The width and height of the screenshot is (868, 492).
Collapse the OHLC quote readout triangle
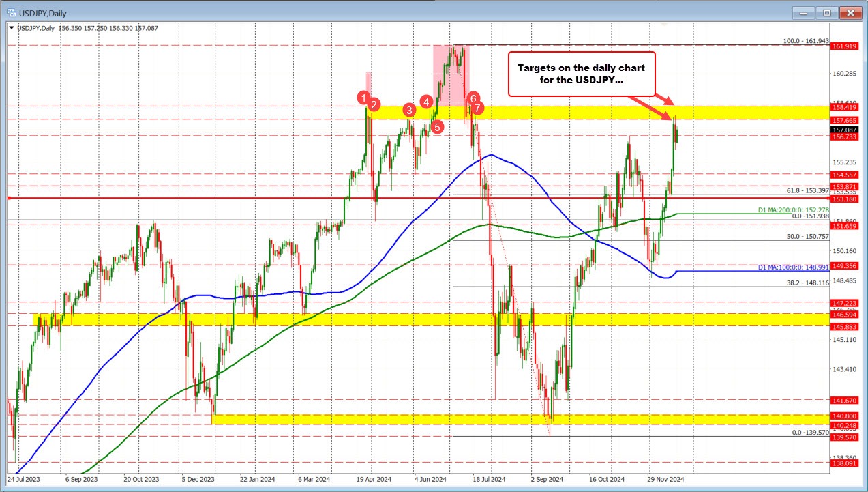pos(10,28)
